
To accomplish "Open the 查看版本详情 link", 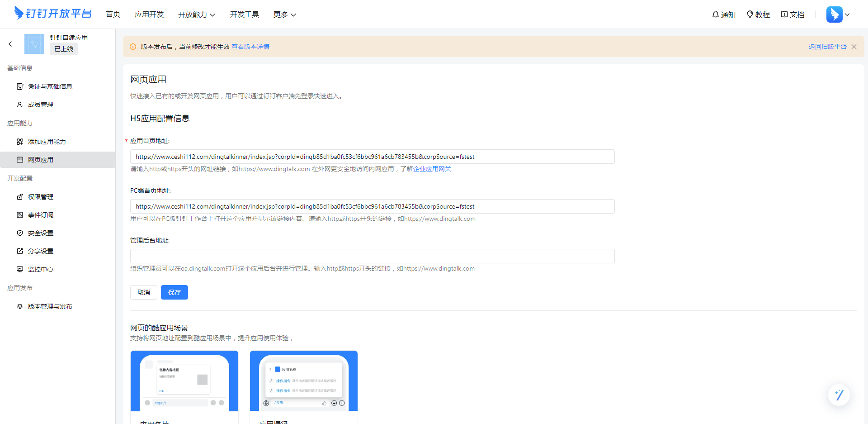I will (x=250, y=47).
